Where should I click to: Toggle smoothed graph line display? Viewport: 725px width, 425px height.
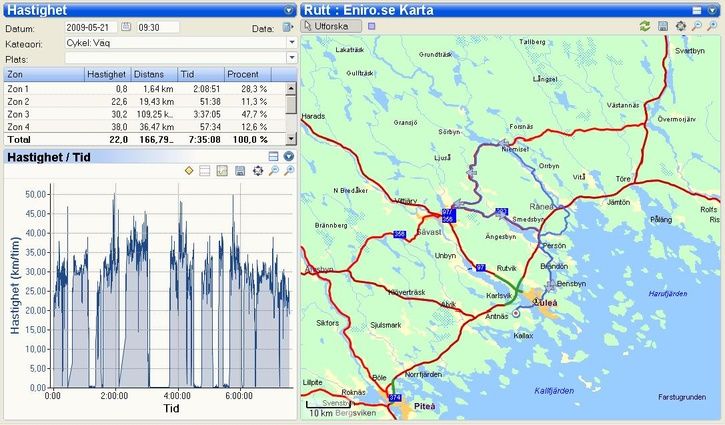(222, 172)
